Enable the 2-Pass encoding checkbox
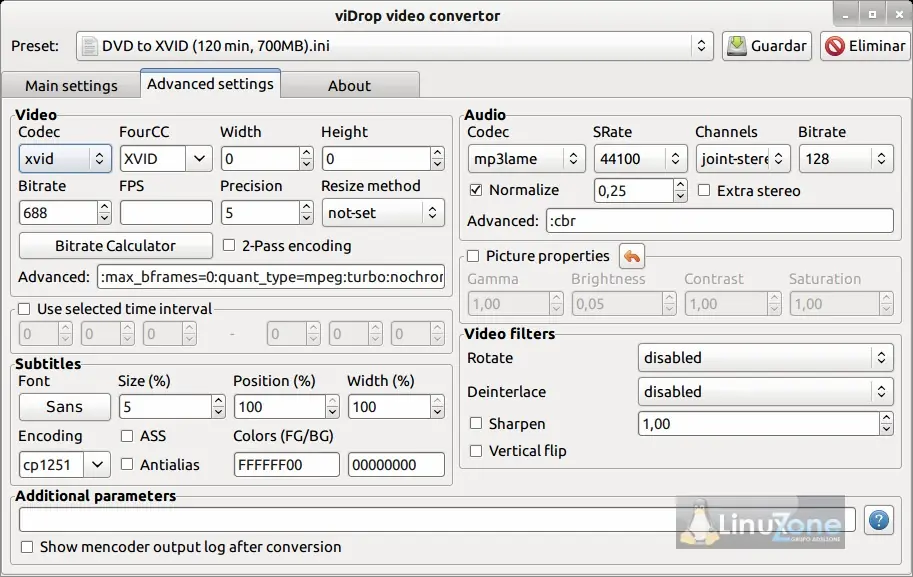The width and height of the screenshot is (913, 577). click(229, 245)
